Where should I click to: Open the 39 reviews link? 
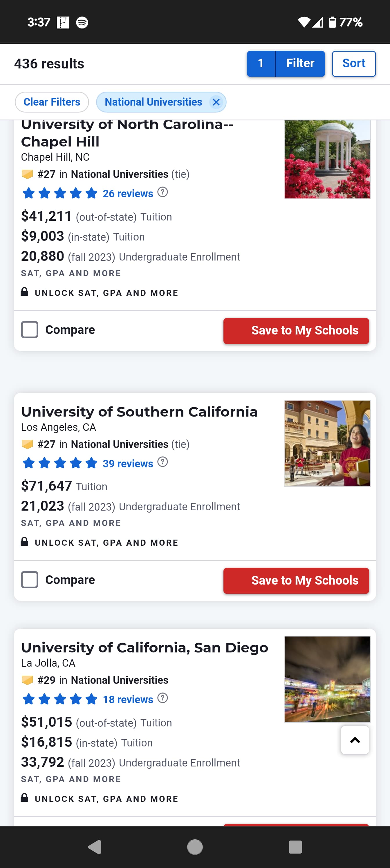(x=128, y=464)
